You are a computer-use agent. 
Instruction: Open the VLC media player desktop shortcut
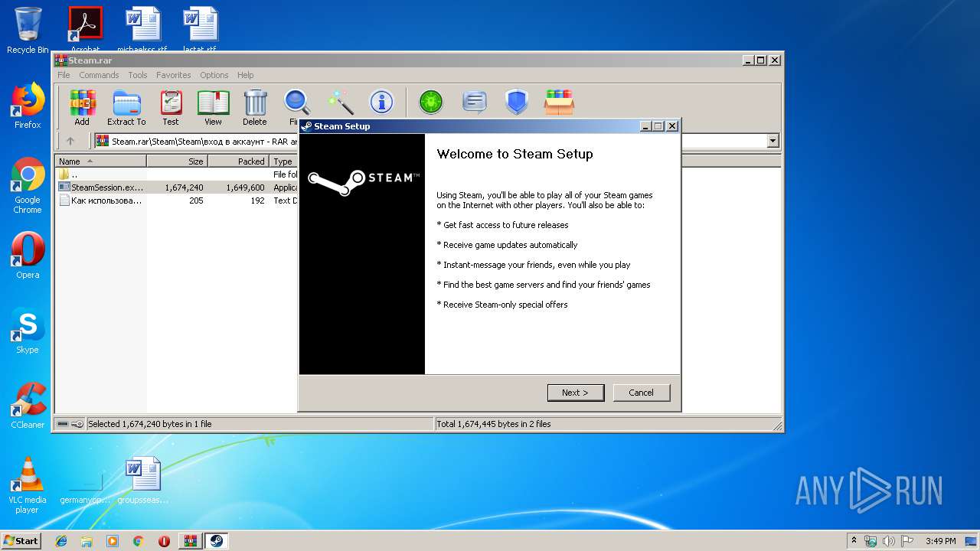pyautogui.click(x=28, y=485)
